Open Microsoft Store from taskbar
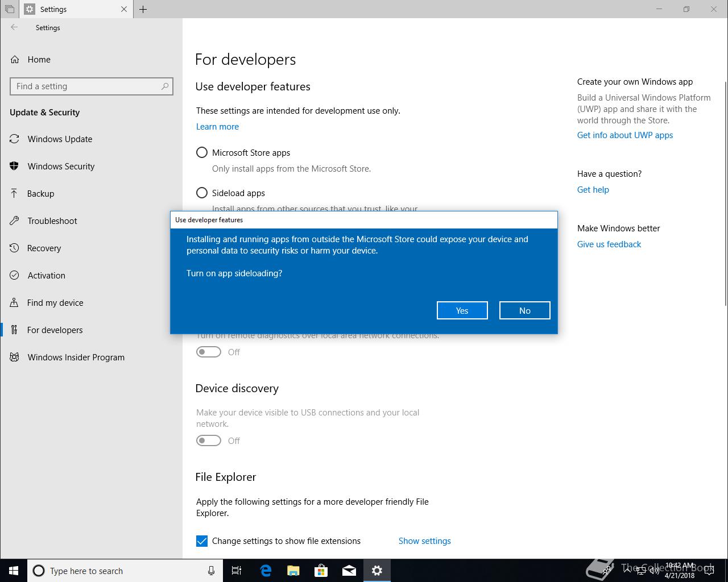 pos(321,571)
